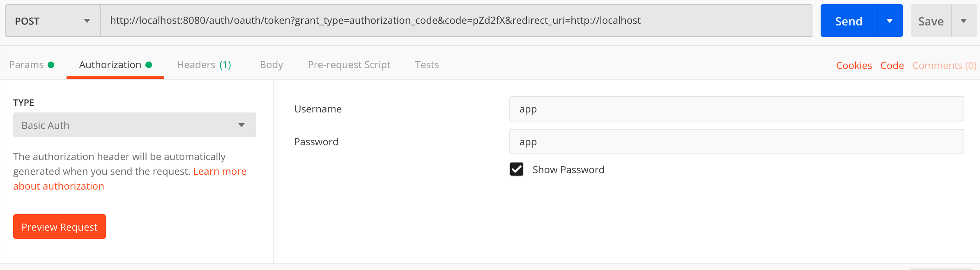Open the Pre-request Script tab
This screenshot has height=270, width=980.
click(349, 65)
